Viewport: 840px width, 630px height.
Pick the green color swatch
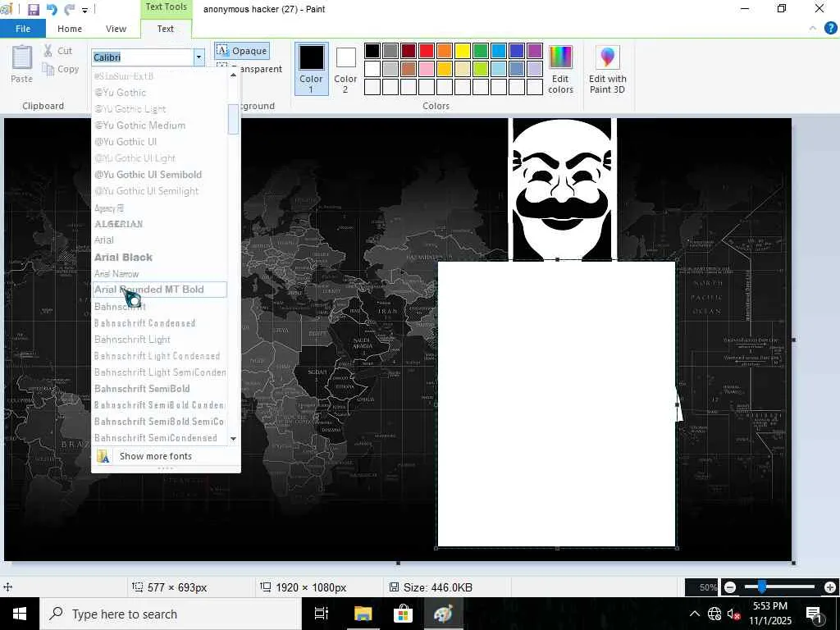(481, 51)
